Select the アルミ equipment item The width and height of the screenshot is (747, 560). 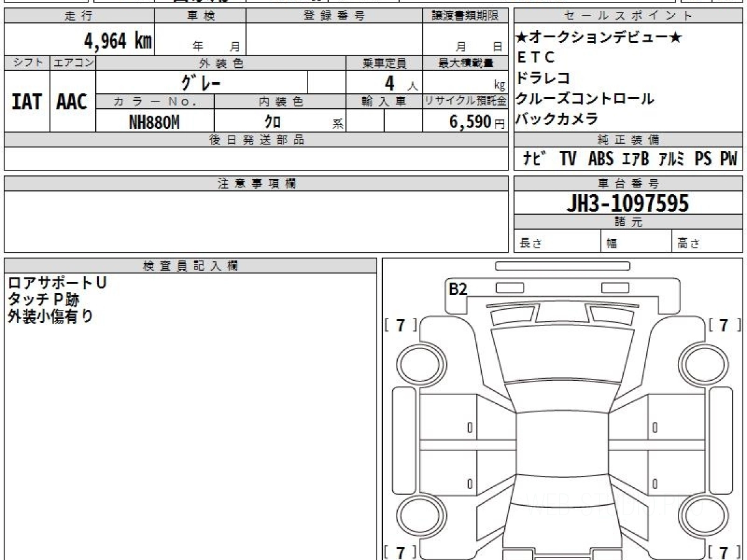tap(672, 159)
